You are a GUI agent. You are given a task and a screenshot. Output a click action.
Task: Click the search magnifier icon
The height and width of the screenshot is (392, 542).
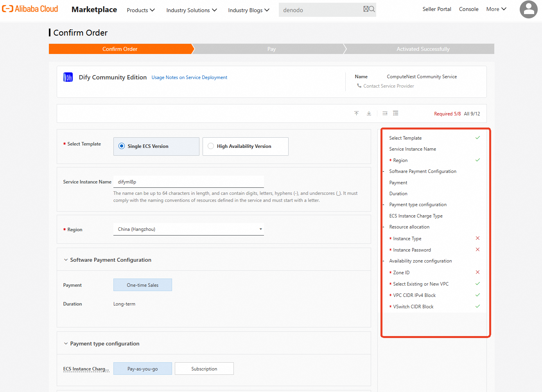[x=372, y=9]
